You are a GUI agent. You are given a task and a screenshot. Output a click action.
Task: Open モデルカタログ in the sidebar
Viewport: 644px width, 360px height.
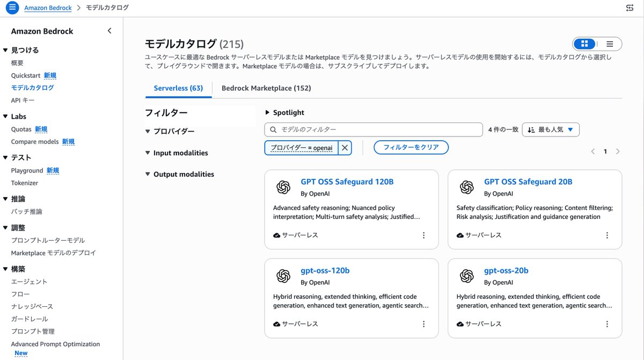32,88
